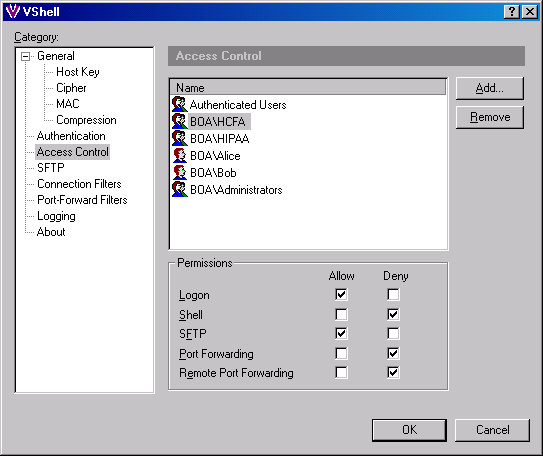Click the BOA\Administrators group icon
Viewport: 543px width, 456px height.
click(x=179, y=189)
